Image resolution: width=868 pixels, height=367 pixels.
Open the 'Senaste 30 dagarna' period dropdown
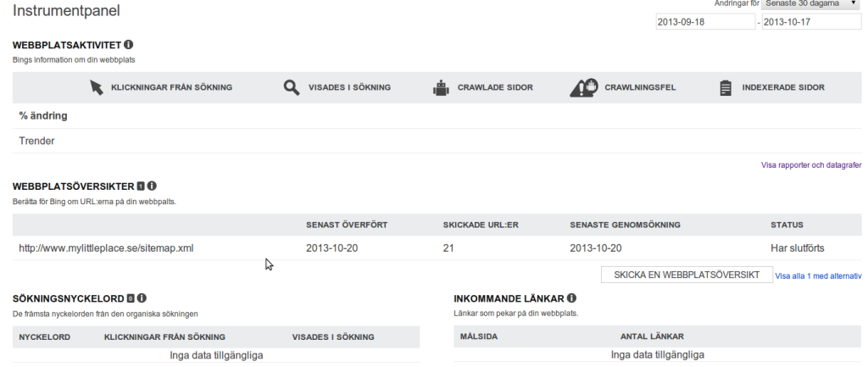tap(810, 4)
